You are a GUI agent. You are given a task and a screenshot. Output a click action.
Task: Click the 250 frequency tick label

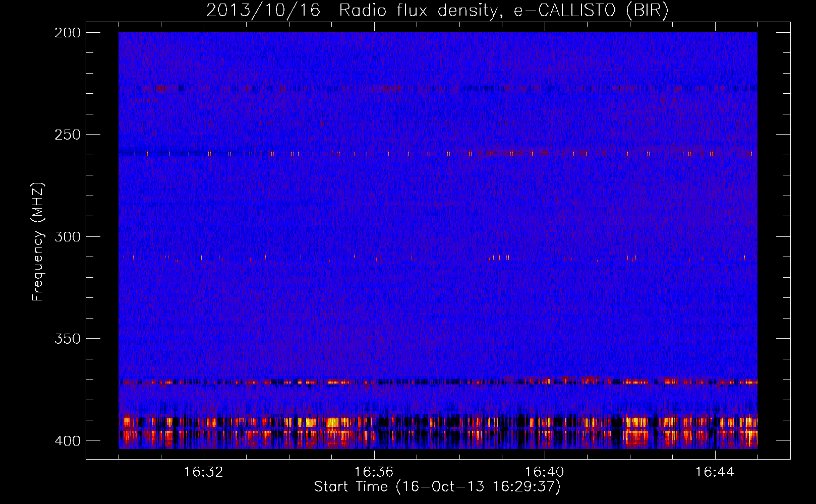pyautogui.click(x=67, y=135)
